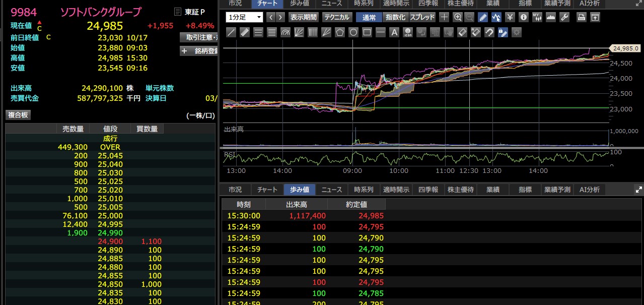The height and width of the screenshot is (305, 644).
Task: Zoom in on the chart
Action: tap(458, 17)
